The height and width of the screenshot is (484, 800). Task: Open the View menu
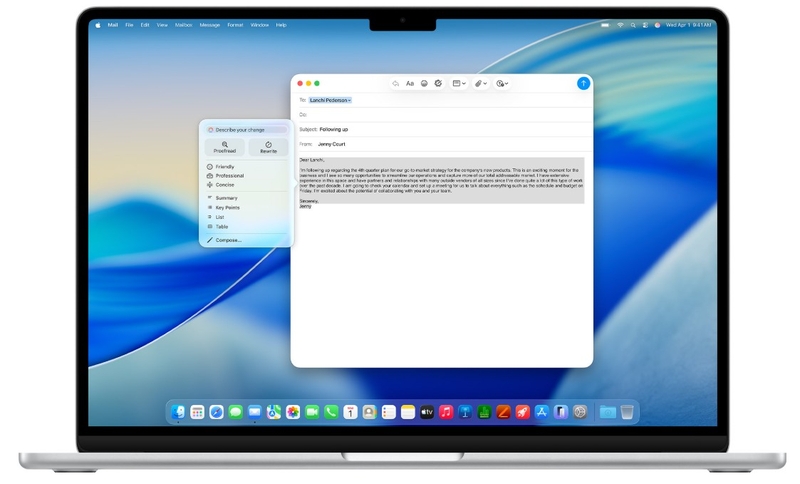point(162,24)
